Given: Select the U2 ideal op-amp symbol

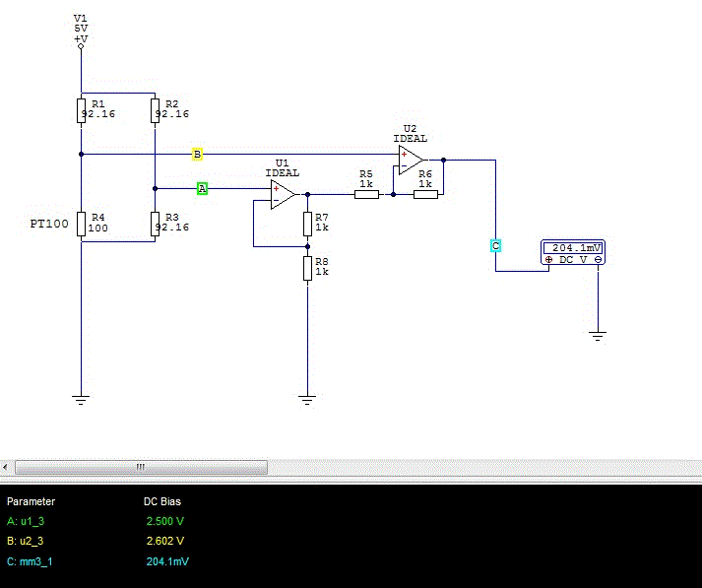Looking at the screenshot, I should pos(411,160).
